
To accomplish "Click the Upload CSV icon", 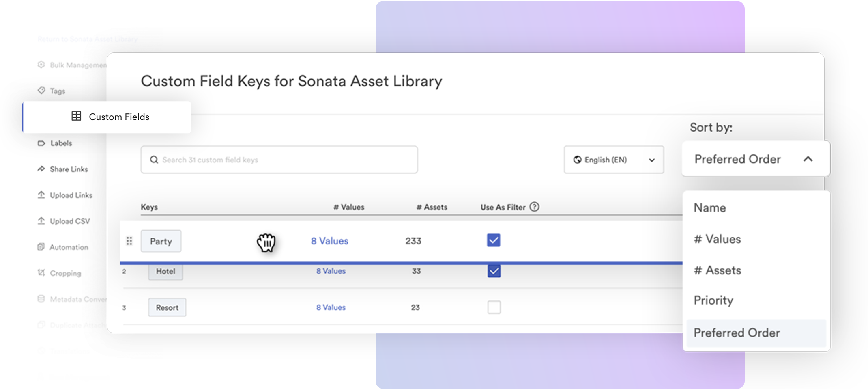I will pyautogui.click(x=41, y=220).
